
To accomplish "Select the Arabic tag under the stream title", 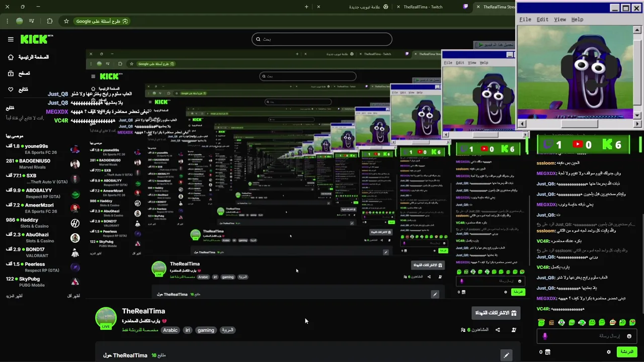I will click(x=170, y=330).
